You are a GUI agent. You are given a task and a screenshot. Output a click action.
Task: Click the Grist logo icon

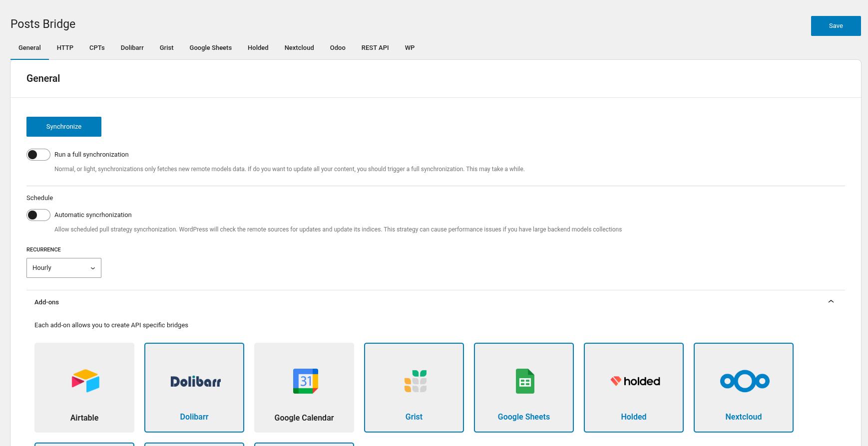(x=416, y=381)
